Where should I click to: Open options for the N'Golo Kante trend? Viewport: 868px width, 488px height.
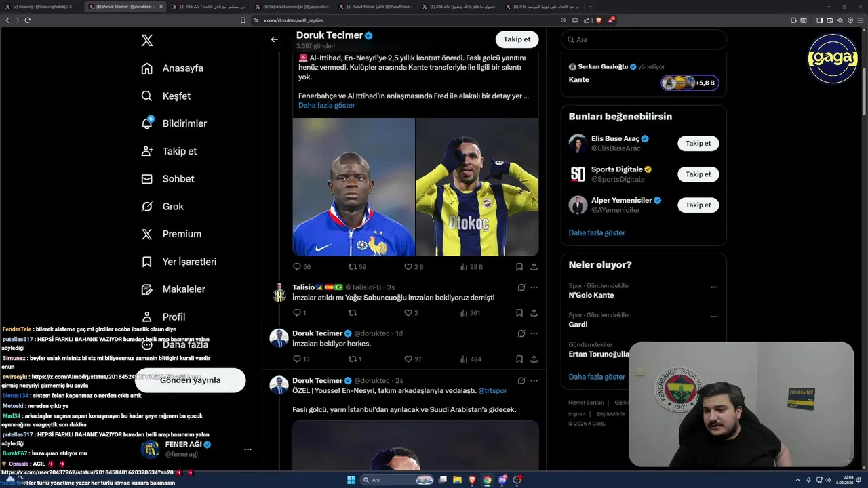(x=714, y=287)
